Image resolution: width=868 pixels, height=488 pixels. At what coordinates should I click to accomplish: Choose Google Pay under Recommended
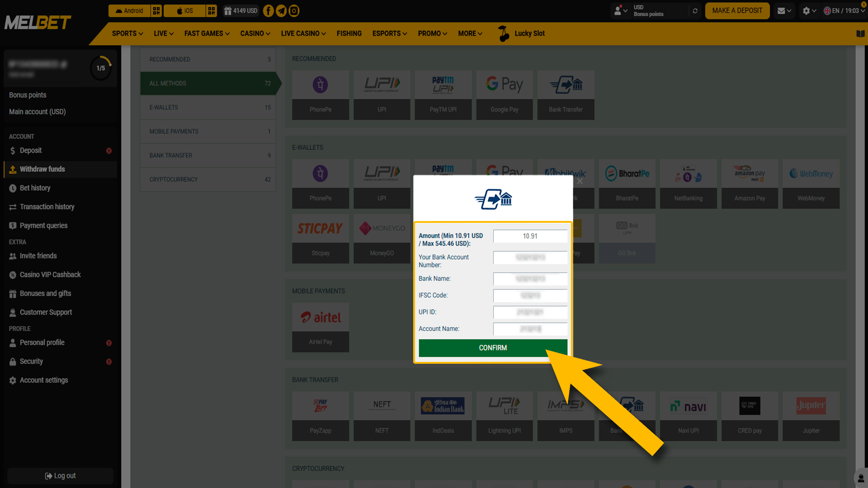[504, 84]
